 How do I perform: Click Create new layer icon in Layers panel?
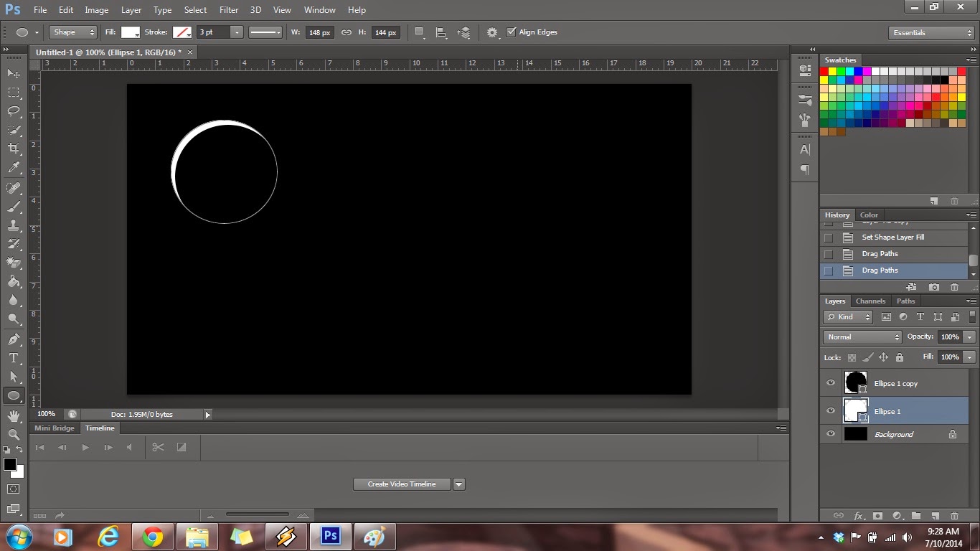click(x=935, y=516)
